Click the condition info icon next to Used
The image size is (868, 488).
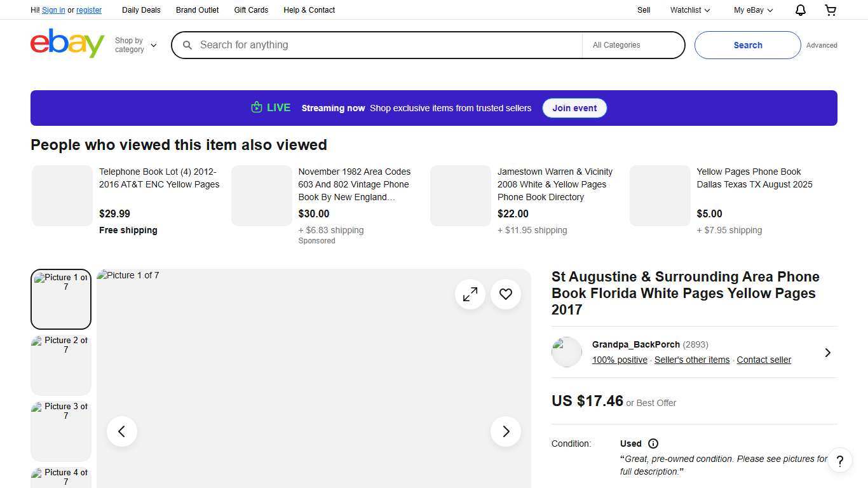click(653, 444)
